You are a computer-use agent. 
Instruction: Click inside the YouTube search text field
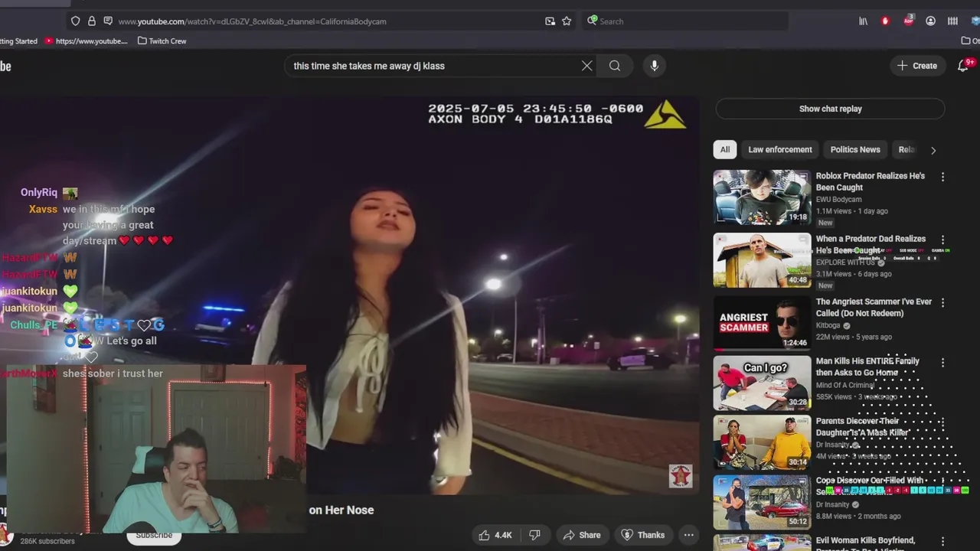pos(433,66)
